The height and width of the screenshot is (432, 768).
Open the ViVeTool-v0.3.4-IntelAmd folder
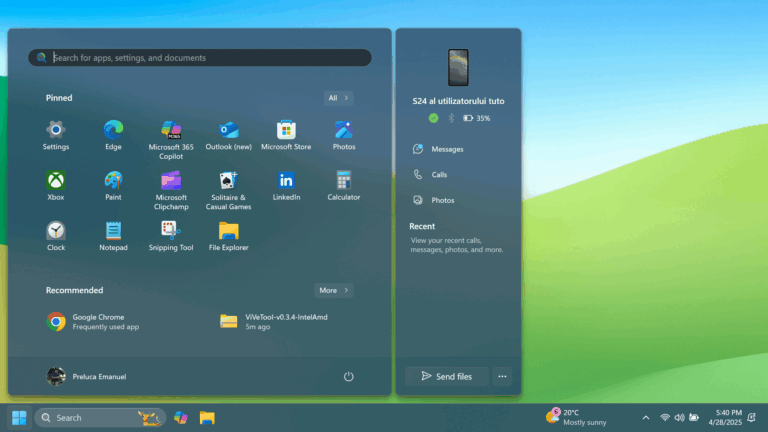tap(274, 322)
